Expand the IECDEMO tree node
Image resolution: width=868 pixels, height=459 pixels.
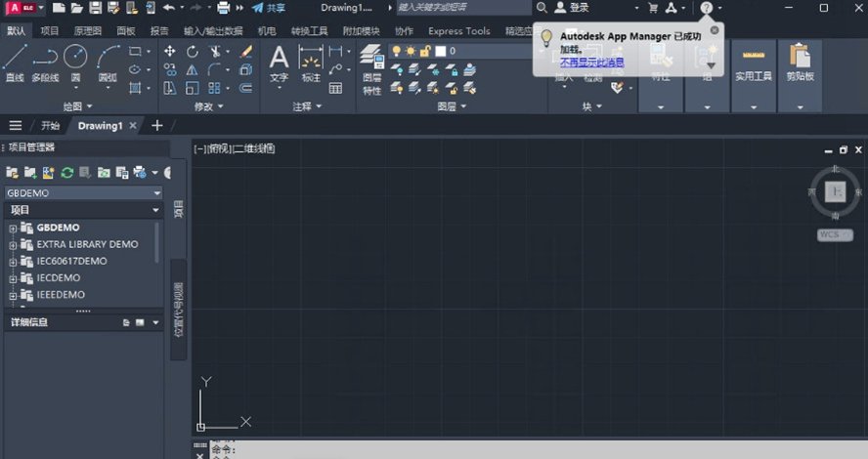click(13, 278)
